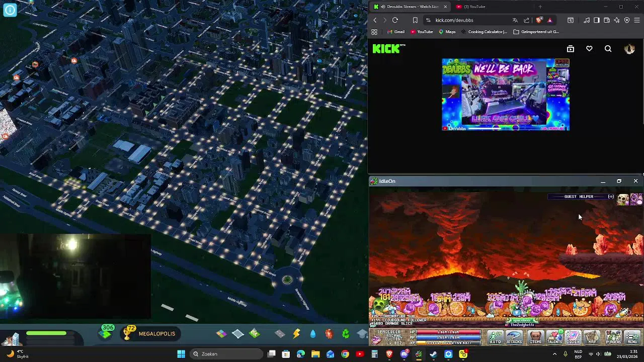Open the taskbar volume speaker control

[598, 354]
